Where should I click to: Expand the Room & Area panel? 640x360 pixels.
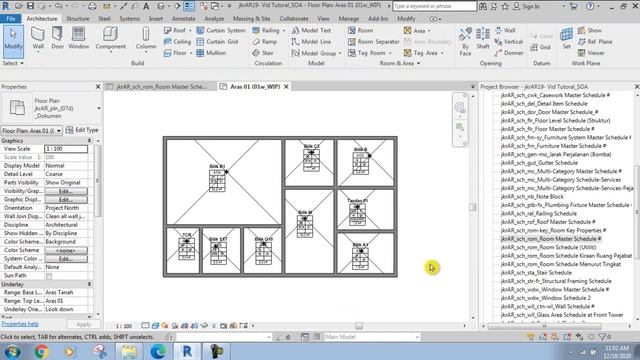(400, 63)
